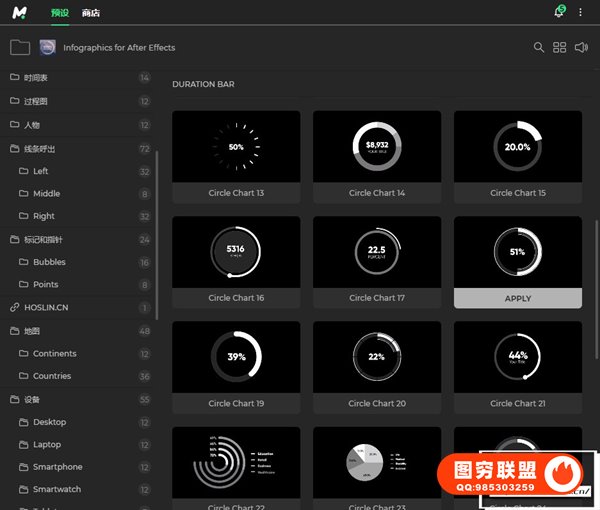
Task: Click the APPLY button on the preset
Action: tap(517, 298)
